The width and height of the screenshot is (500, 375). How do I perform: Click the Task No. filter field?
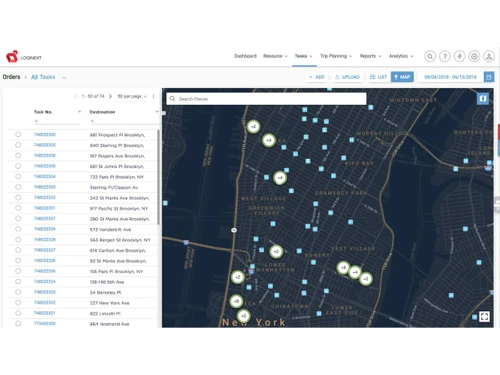pyautogui.click(x=56, y=121)
